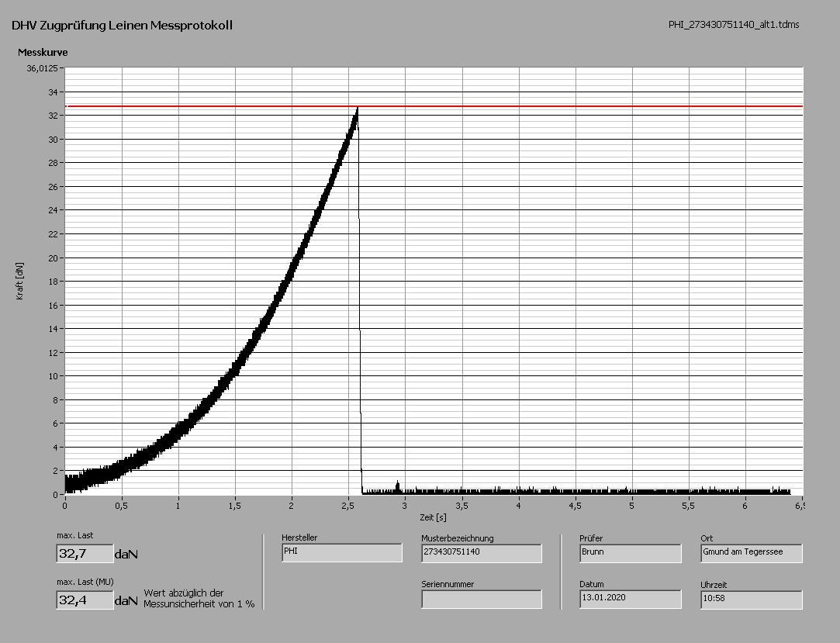The height and width of the screenshot is (643, 840).
Task: Click the max. Last (MU) field showing 32,4
Action: coord(85,600)
